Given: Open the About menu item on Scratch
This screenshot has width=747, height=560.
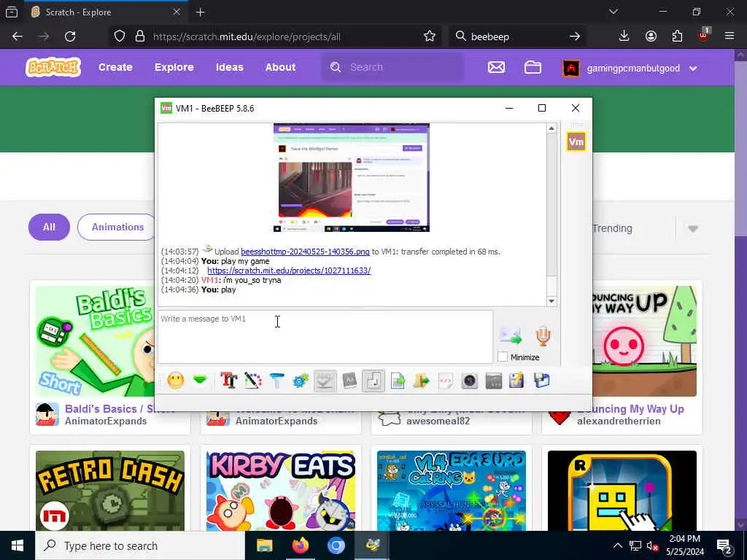Looking at the screenshot, I should pos(281,67).
